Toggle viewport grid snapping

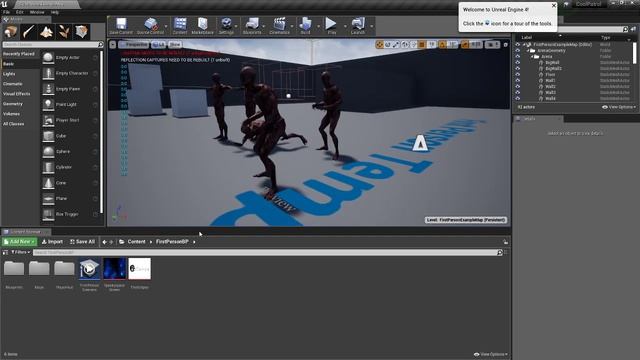pyautogui.click(x=422, y=44)
